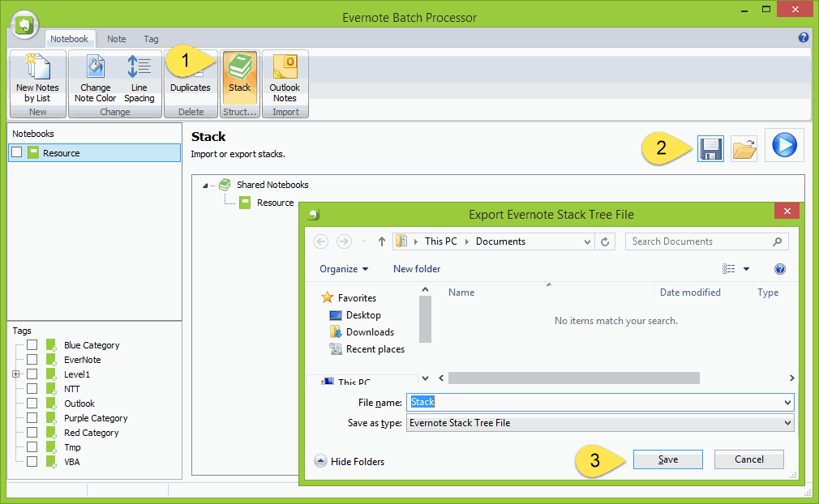Click the open stack file folder icon
This screenshot has height=504, width=819.
(744, 149)
